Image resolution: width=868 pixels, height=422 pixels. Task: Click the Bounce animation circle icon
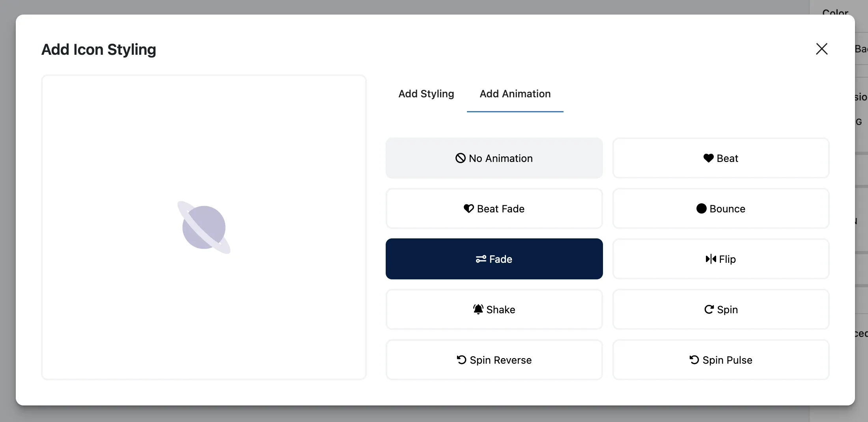coord(701,208)
